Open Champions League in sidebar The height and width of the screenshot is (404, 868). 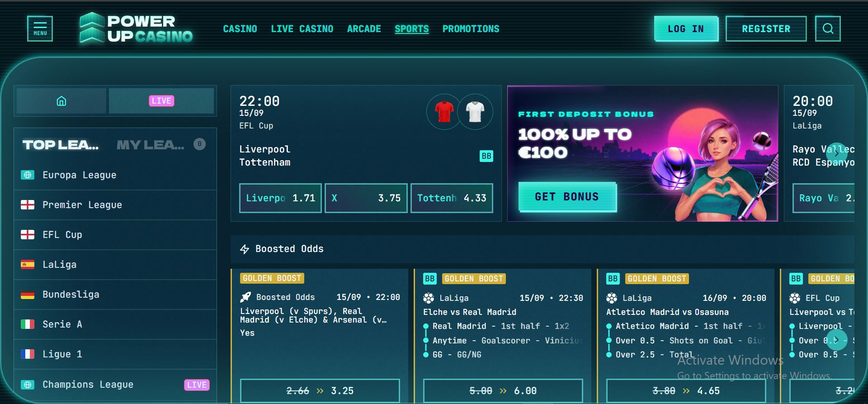pyautogui.click(x=115, y=385)
